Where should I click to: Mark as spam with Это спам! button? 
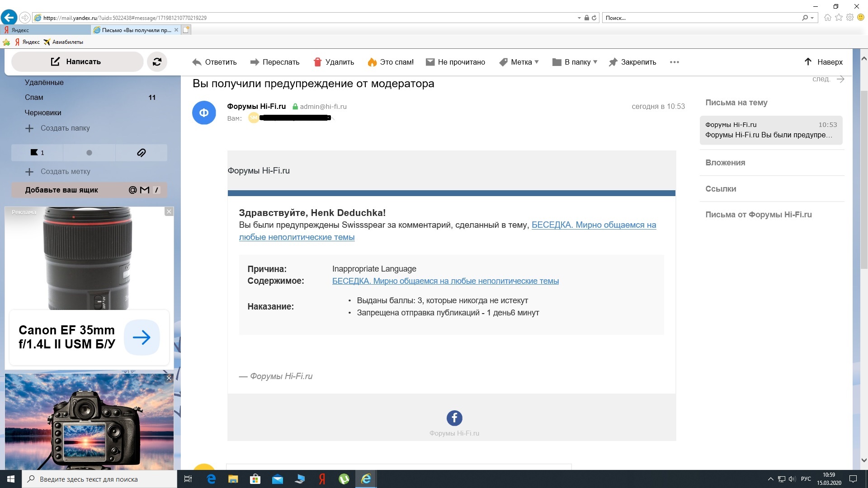point(391,62)
